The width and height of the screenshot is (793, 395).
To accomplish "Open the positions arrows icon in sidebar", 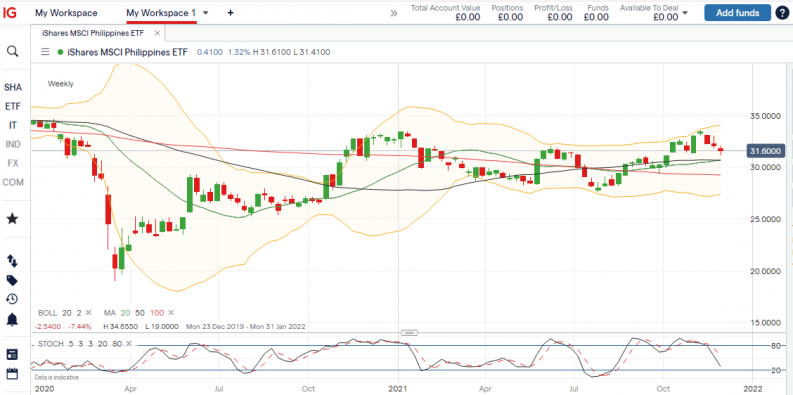I will [x=13, y=261].
